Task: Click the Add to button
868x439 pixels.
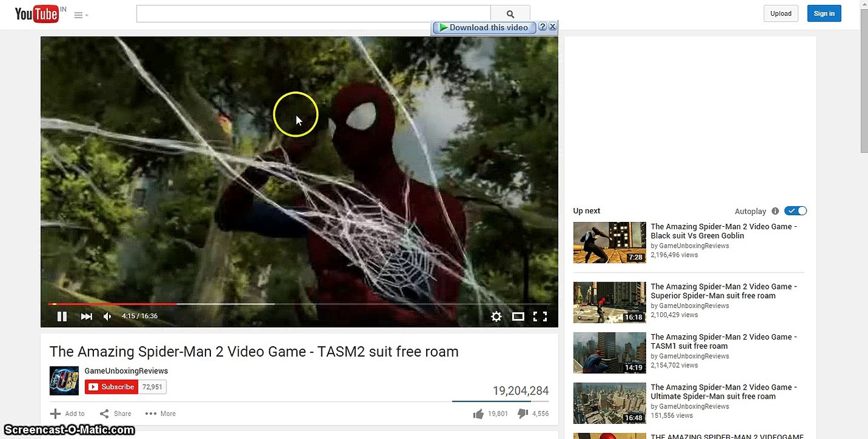Action: (68, 413)
